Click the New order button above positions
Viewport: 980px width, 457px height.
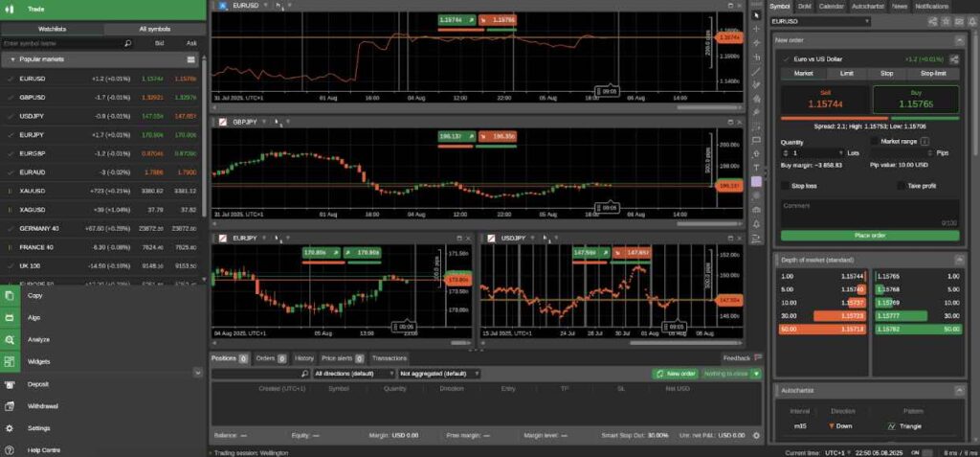675,374
